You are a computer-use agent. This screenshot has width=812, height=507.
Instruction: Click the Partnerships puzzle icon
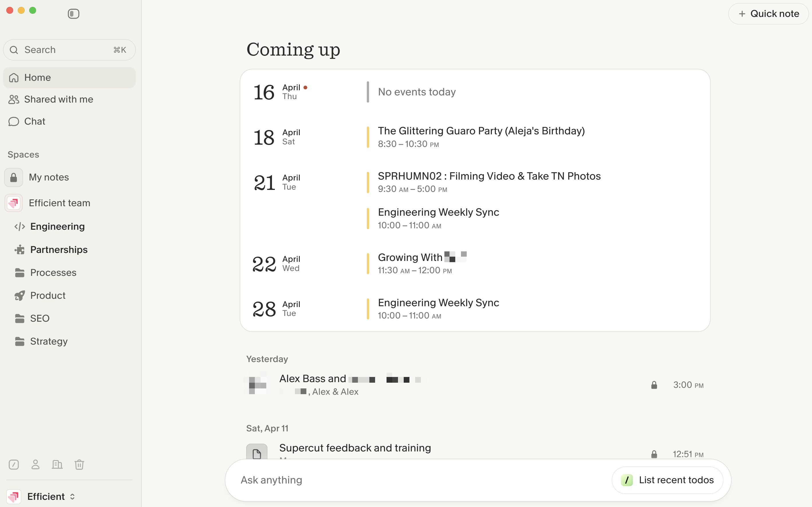coord(20,250)
